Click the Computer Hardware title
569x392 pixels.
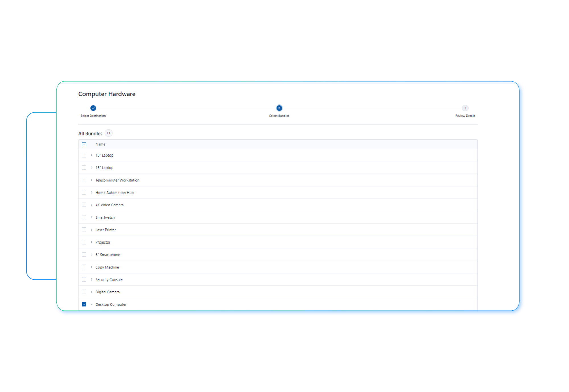[107, 94]
